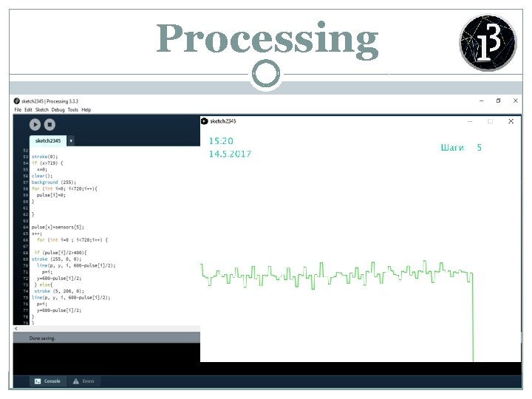
Task: Minimize the sketch2345 output window
Action: [470, 121]
